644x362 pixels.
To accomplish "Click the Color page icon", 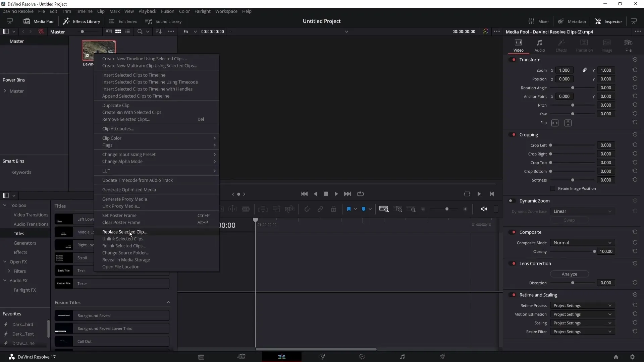I will [363, 357].
